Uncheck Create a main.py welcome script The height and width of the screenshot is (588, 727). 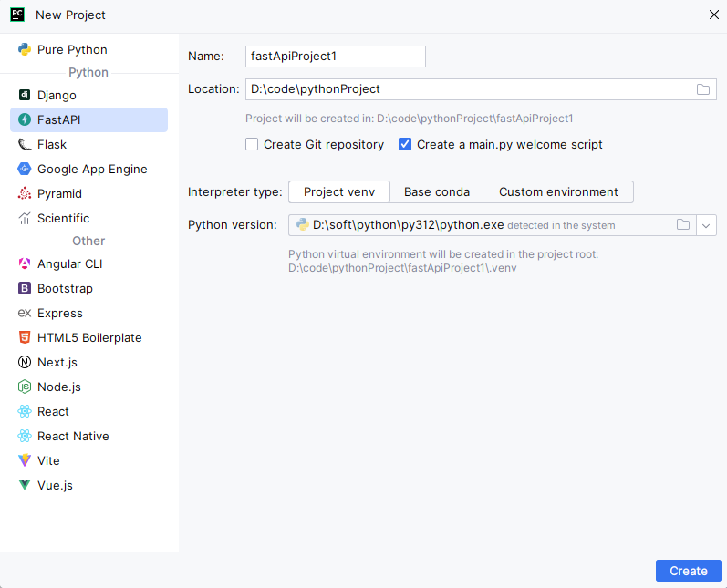pos(405,144)
